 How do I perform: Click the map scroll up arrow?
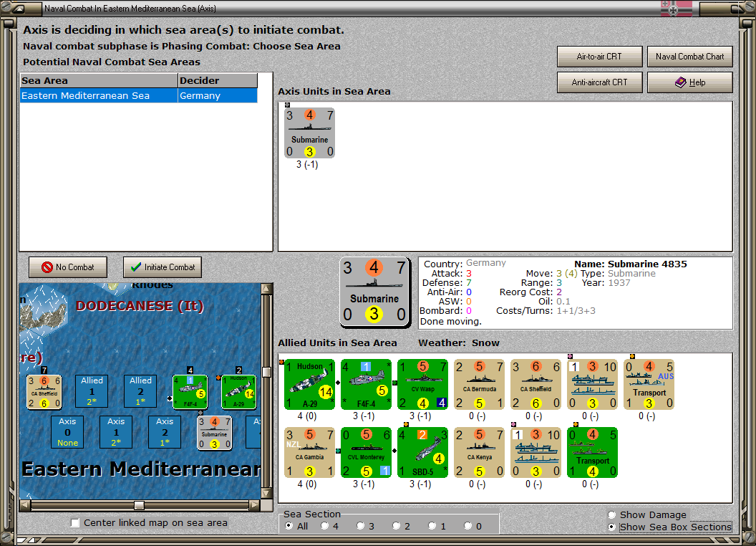coord(266,288)
